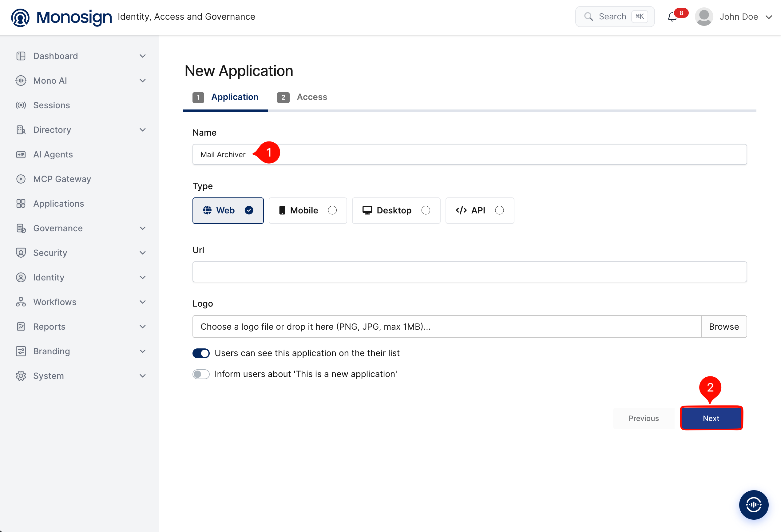The image size is (781, 532).
Task: Click the Previous button
Action: (644, 418)
